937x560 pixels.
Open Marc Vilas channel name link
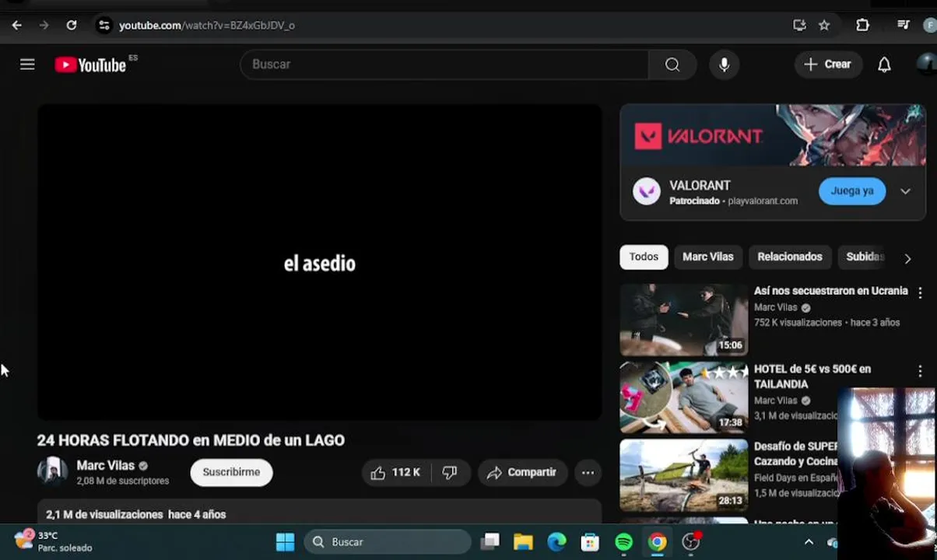click(x=106, y=465)
